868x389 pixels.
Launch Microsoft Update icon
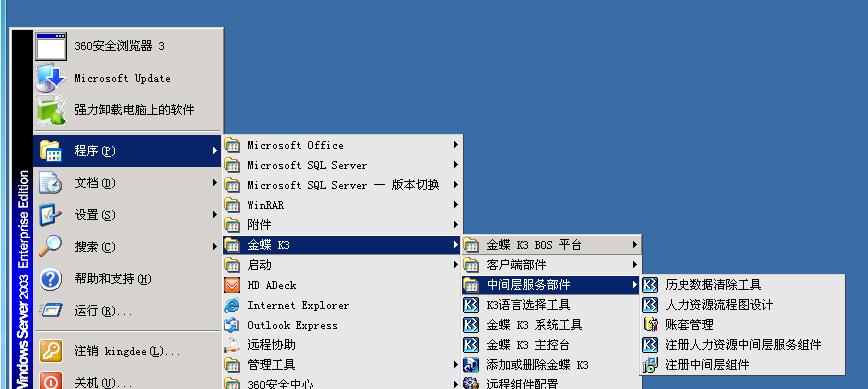click(51, 78)
